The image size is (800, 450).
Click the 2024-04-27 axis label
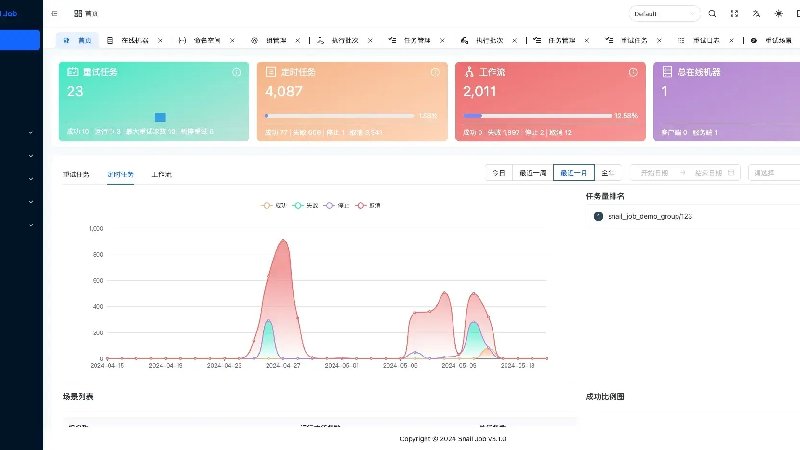point(282,366)
